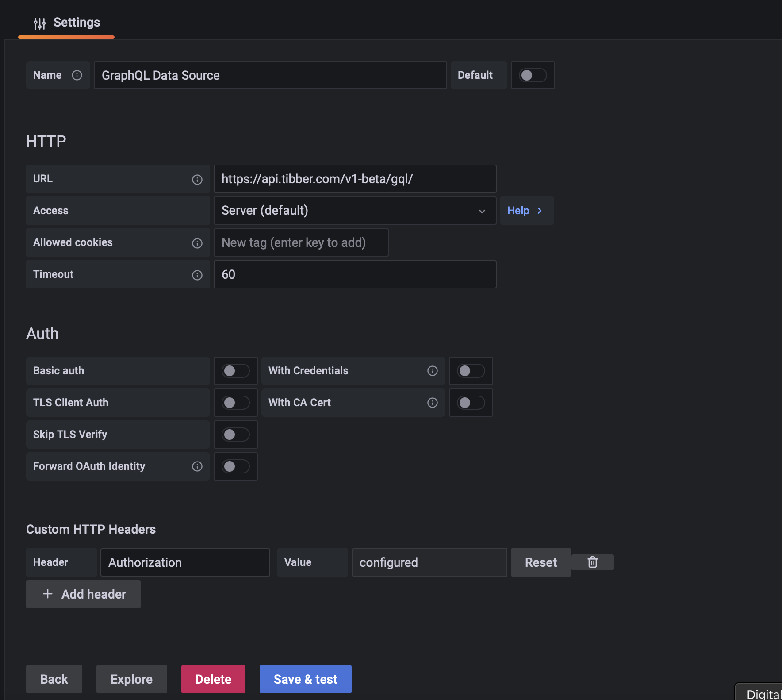The height and width of the screenshot is (700, 782).
Task: Click the URL input field
Action: 355,179
